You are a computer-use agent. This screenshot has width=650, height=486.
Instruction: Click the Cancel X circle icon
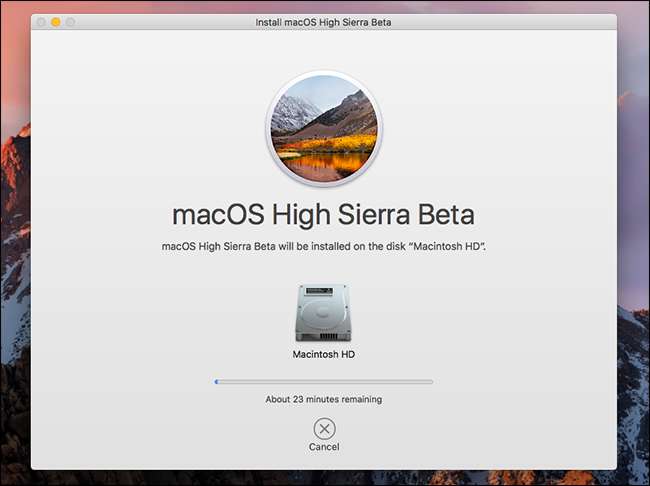click(x=324, y=428)
